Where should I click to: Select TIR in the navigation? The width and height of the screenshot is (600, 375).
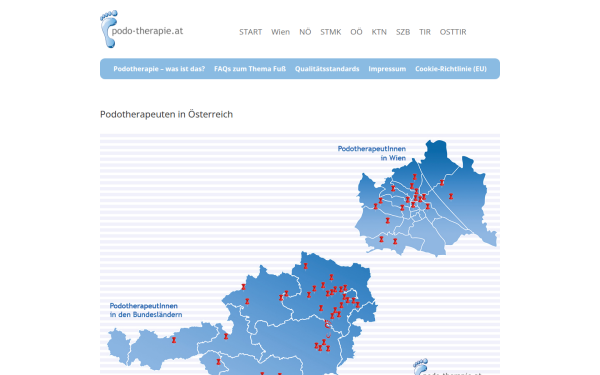point(425,32)
